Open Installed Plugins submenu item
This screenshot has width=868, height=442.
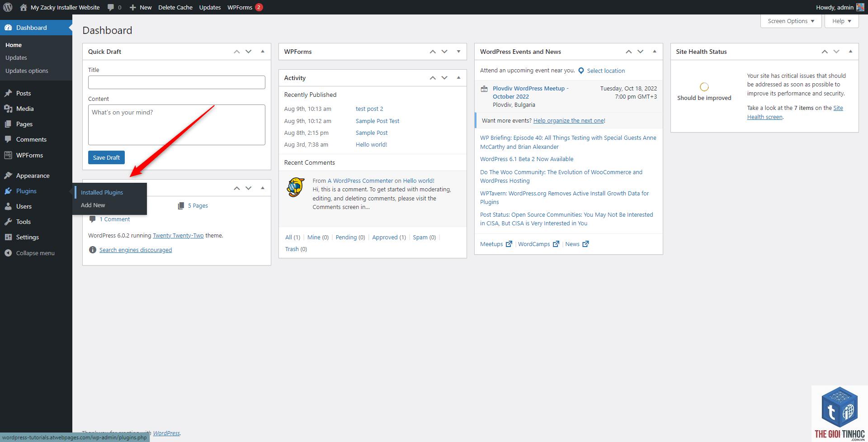102,192
